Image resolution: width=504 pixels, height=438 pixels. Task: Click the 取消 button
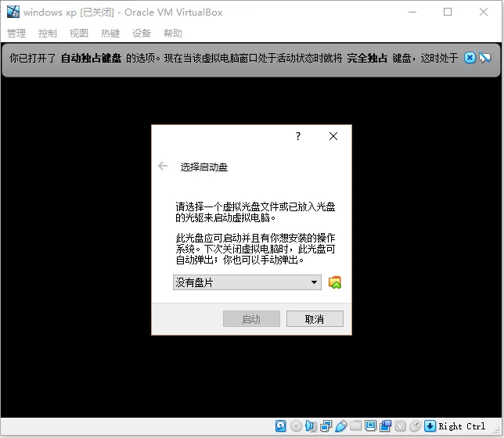(x=315, y=319)
